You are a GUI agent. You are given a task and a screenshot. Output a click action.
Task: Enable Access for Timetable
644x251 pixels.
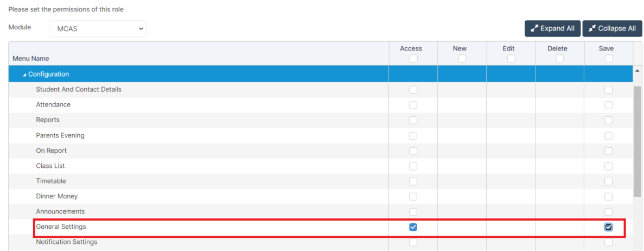(413, 181)
